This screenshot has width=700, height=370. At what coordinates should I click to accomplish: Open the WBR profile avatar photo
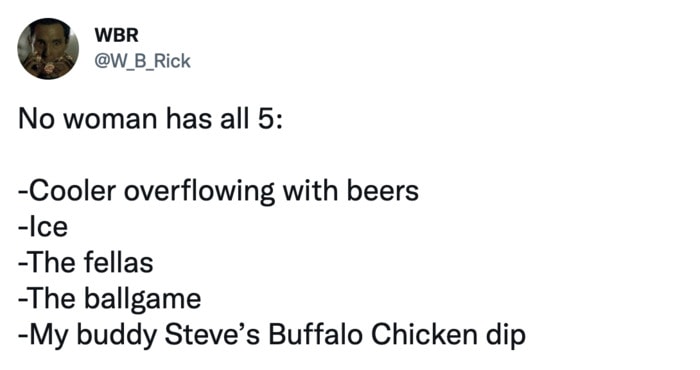(x=48, y=49)
